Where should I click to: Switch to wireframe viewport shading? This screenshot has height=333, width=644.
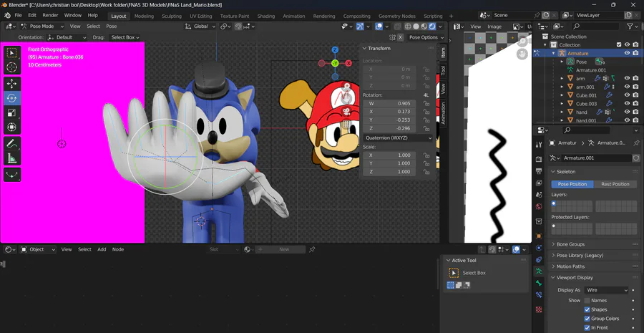[408, 26]
